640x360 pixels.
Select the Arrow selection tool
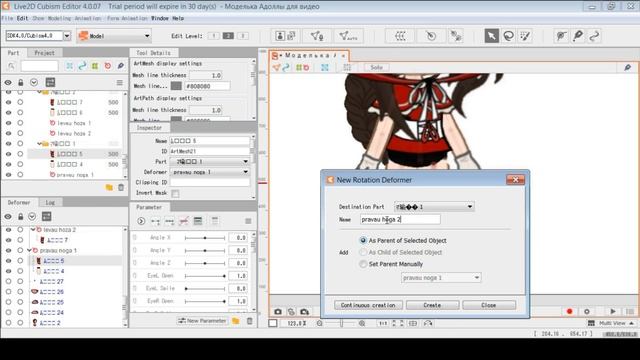pos(491,36)
